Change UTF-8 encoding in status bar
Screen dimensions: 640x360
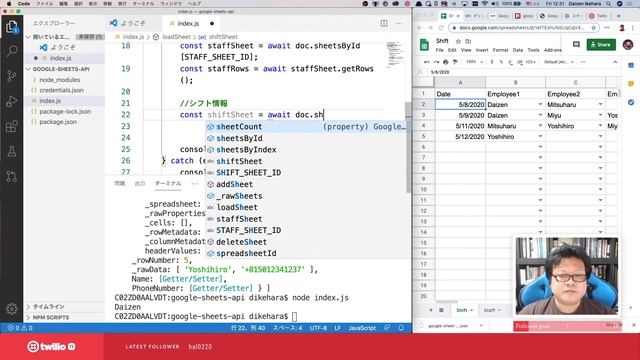click(x=318, y=328)
